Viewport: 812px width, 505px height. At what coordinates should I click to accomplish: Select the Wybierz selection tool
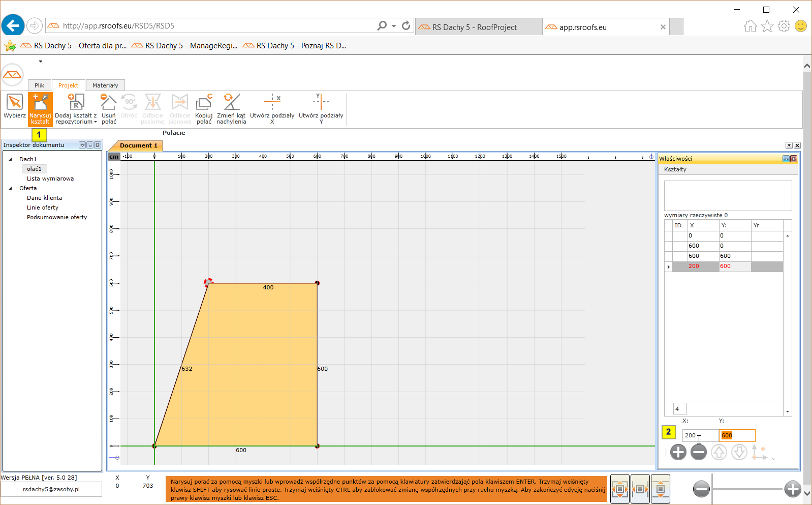click(15, 107)
